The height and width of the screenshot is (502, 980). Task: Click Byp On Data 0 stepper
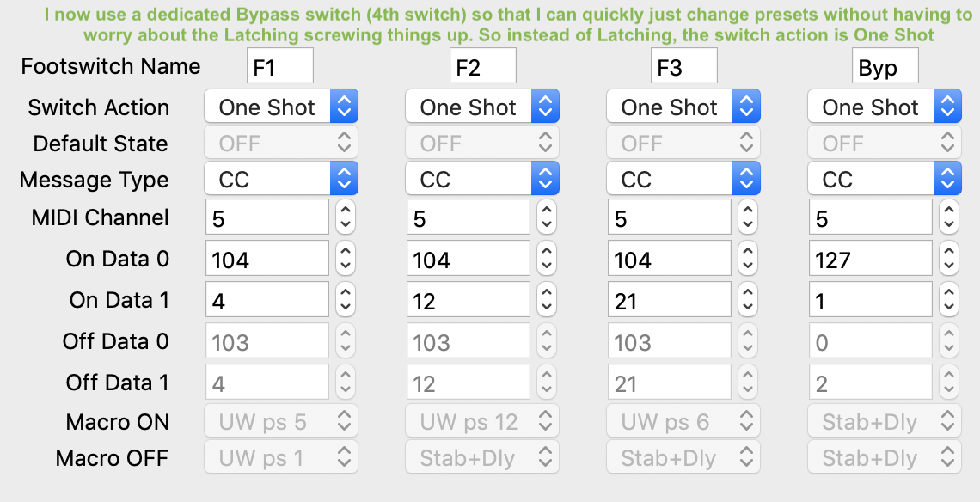[949, 258]
